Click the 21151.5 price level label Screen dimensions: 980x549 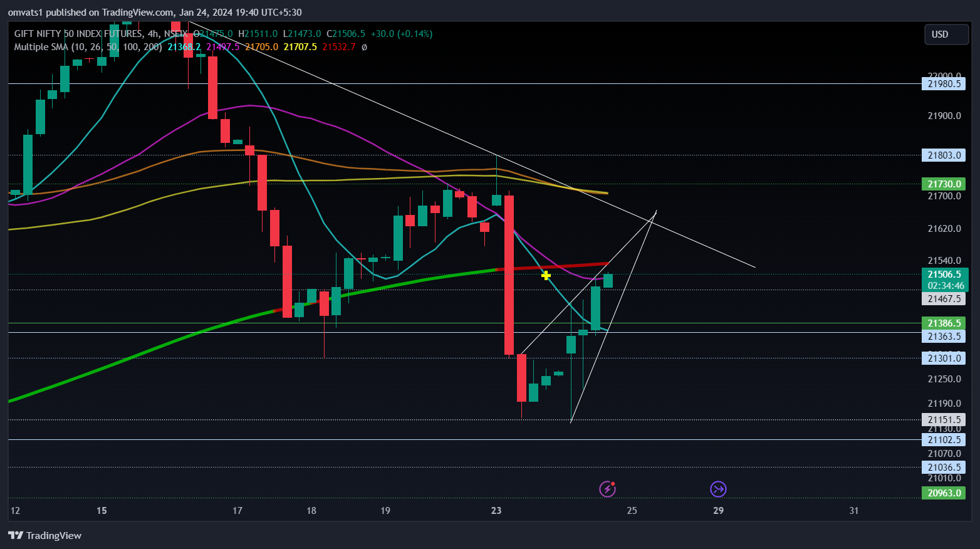point(944,420)
